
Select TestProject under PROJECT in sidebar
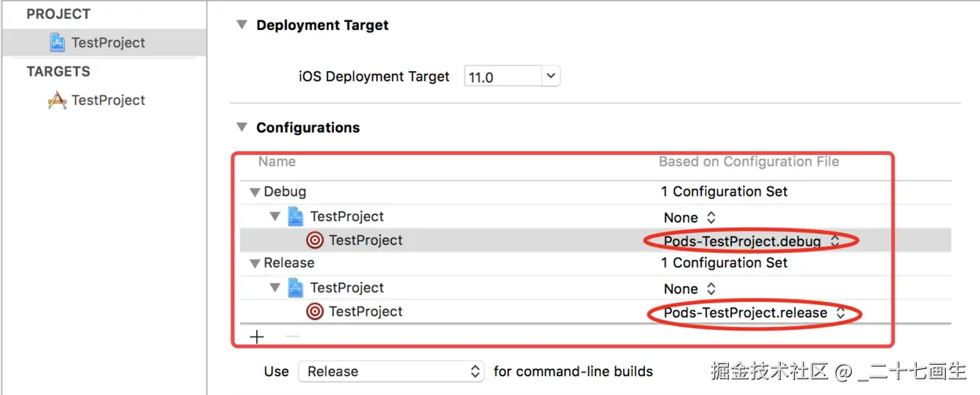(104, 43)
